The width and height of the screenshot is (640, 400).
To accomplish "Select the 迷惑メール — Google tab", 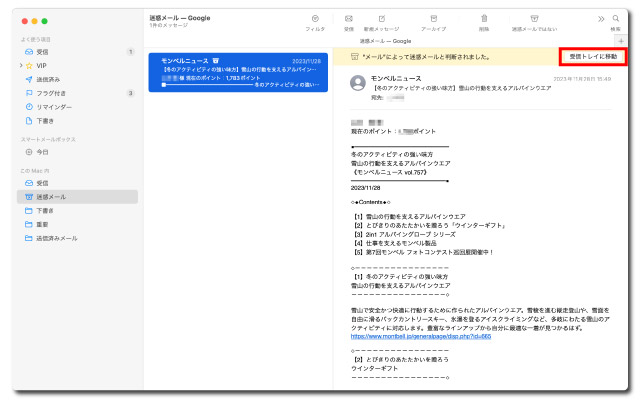I will (385, 41).
